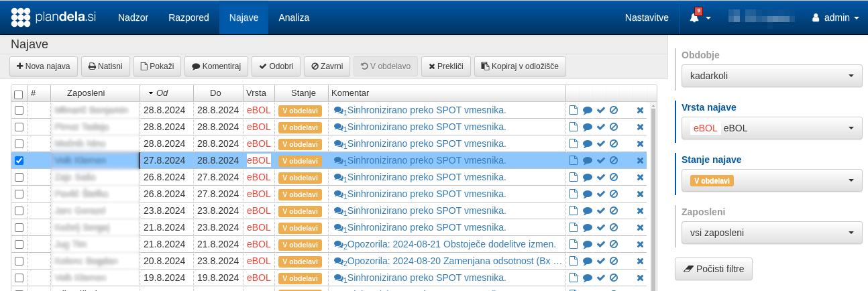Click the Počisti filtre button
Image resolution: width=868 pixels, height=291 pixels.
pos(714,269)
